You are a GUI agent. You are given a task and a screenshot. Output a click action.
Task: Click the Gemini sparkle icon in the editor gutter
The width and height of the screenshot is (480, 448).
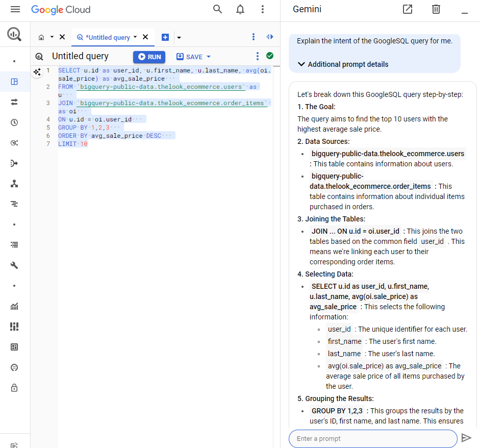click(37, 72)
